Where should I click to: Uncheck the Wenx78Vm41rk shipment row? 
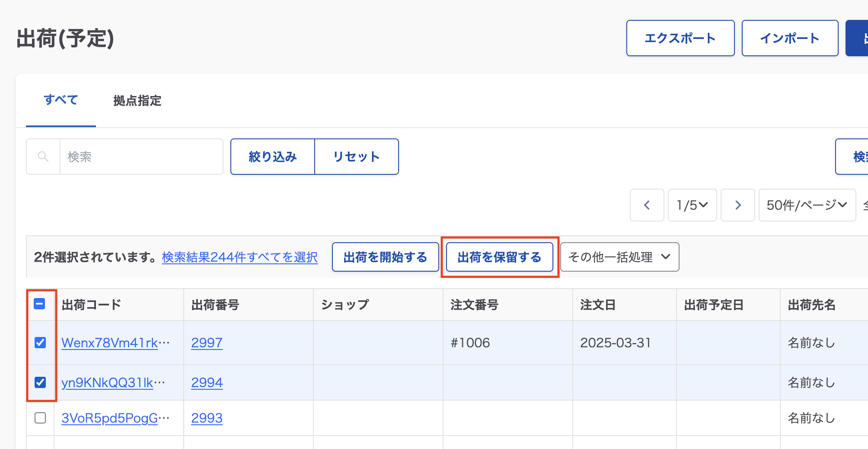pos(40,343)
